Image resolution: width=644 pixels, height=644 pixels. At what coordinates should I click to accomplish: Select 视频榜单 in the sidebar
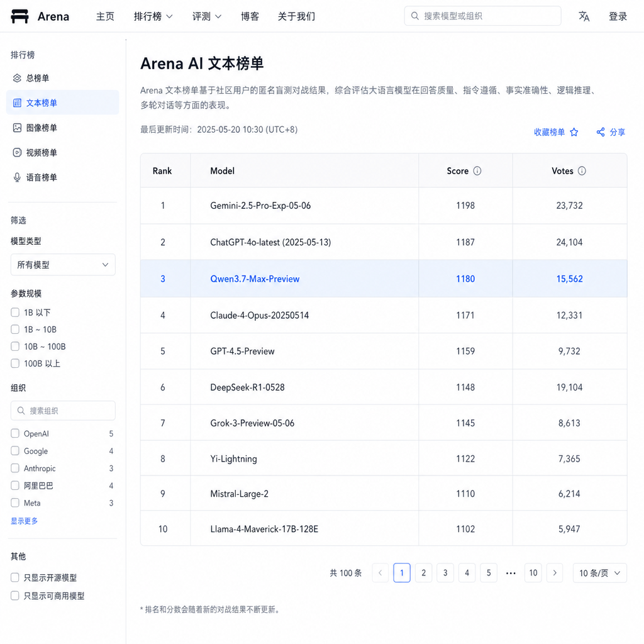62,152
